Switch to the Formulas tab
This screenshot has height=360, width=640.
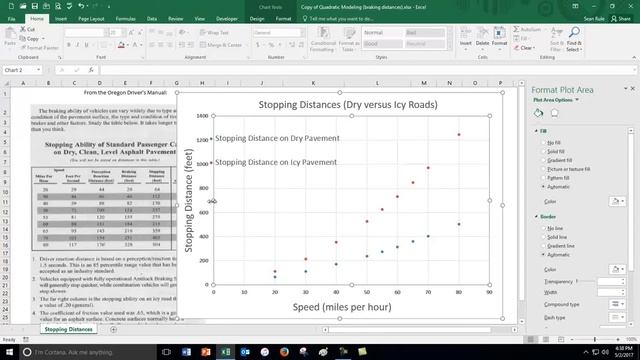pyautogui.click(x=125, y=19)
